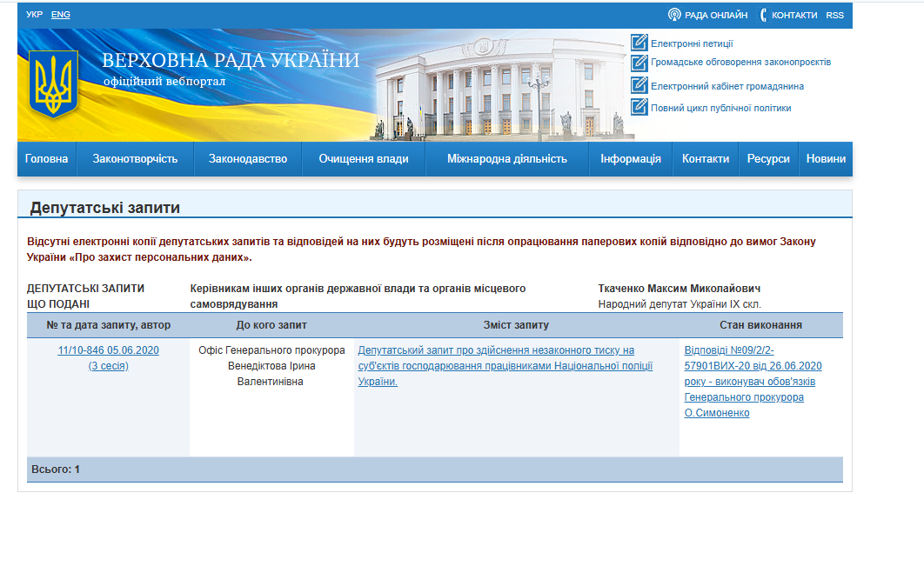Open the Відповіді №09/2/2-57901ВИХ-20 link
The height and width of the screenshot is (566, 924).
coord(753,382)
